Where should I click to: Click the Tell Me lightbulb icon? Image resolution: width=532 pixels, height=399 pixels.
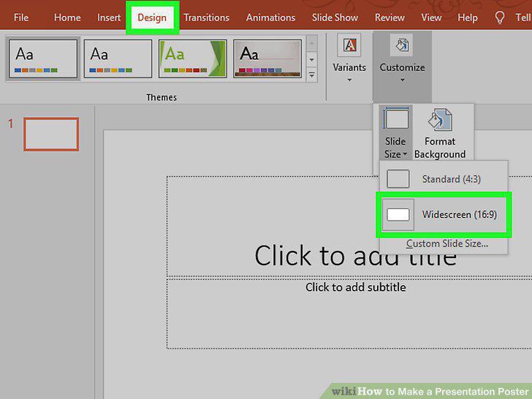click(499, 18)
